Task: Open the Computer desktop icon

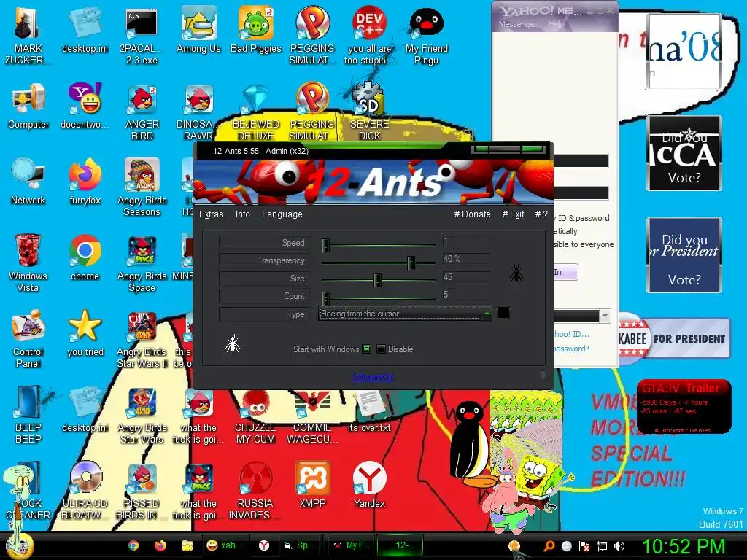Action: pos(28,105)
